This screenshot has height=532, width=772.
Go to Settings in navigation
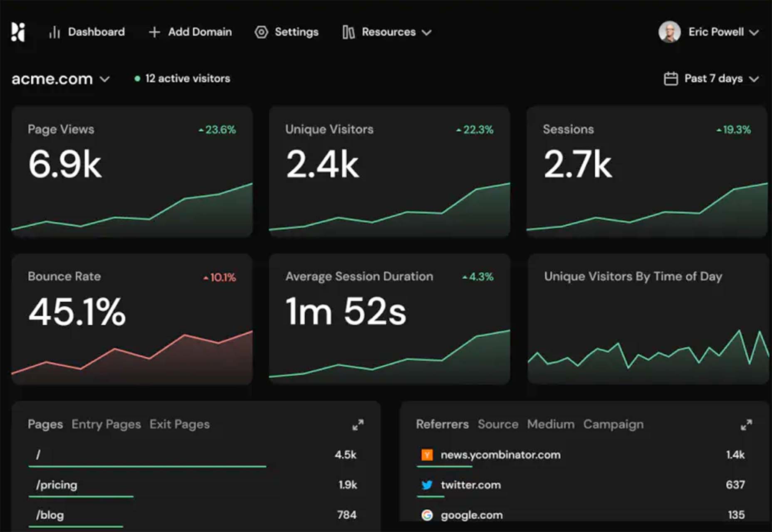pos(297,32)
